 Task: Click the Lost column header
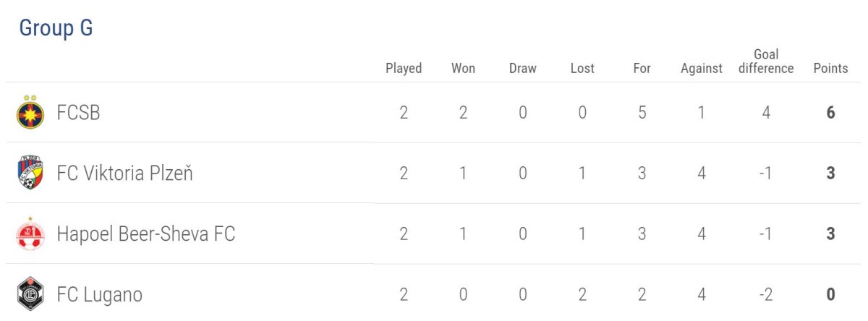[x=582, y=68]
